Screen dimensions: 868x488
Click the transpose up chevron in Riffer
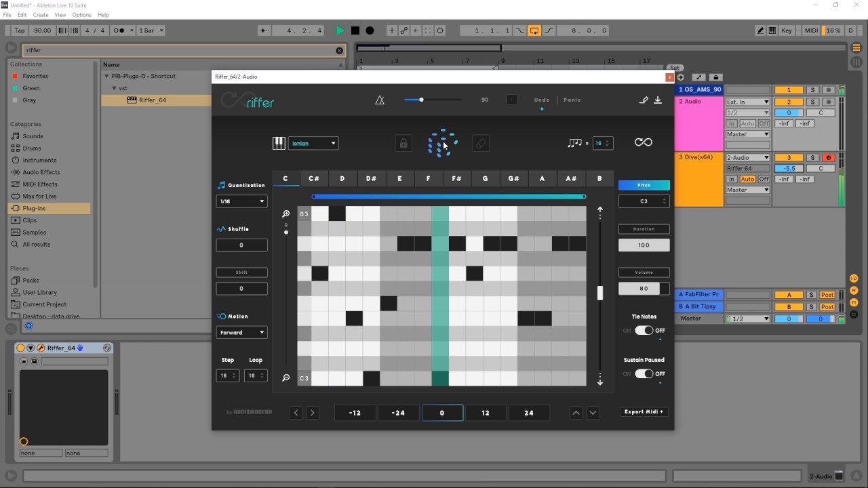(576, 412)
